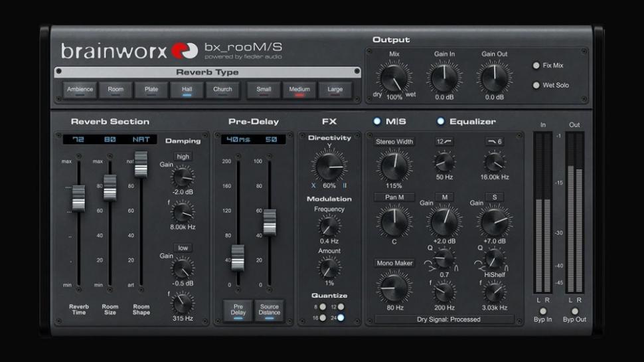Choose the Church reverb type
This screenshot has width=644, height=362.
[222, 90]
